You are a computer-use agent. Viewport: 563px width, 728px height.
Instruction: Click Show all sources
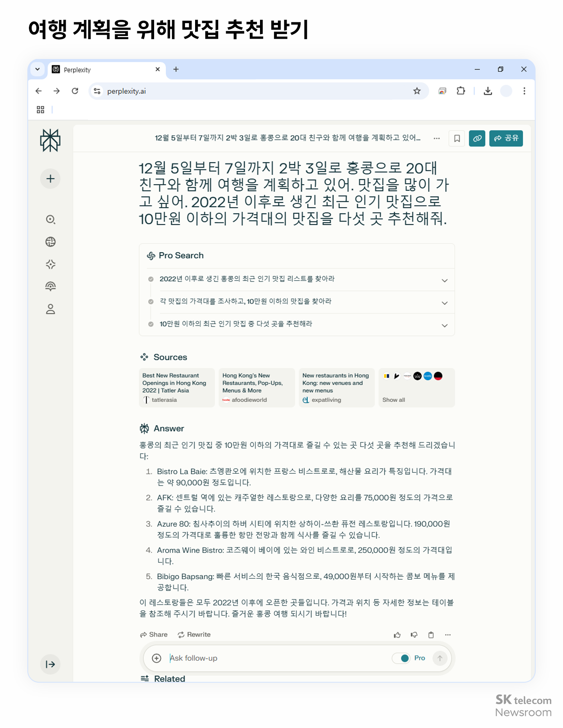[x=416, y=388]
